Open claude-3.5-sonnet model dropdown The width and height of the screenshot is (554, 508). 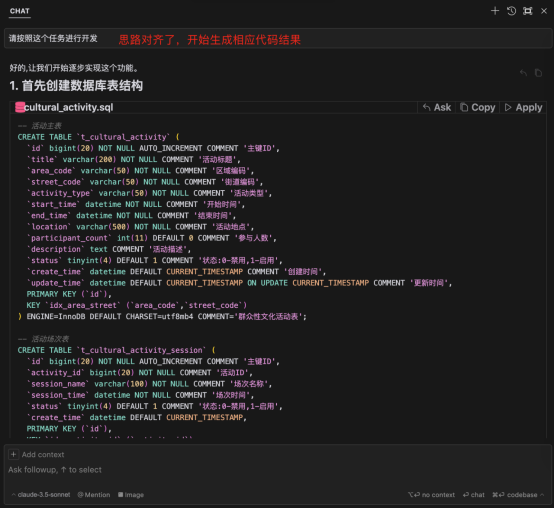click(x=41, y=495)
